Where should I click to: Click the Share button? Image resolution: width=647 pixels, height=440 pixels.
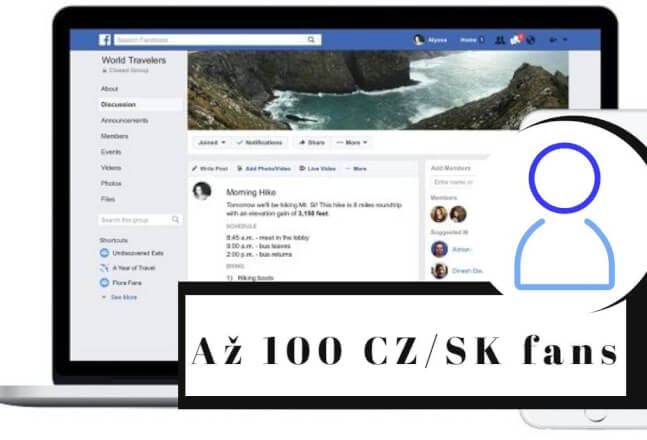312,142
